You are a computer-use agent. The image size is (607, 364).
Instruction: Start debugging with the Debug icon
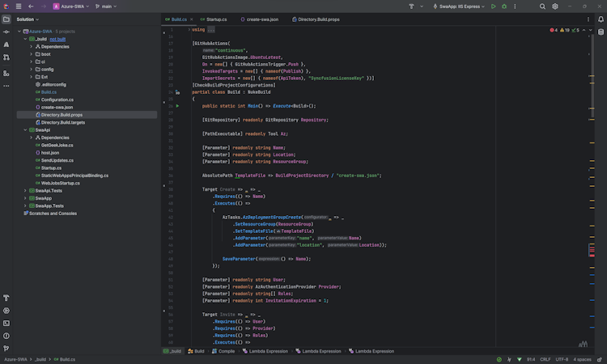504,6
